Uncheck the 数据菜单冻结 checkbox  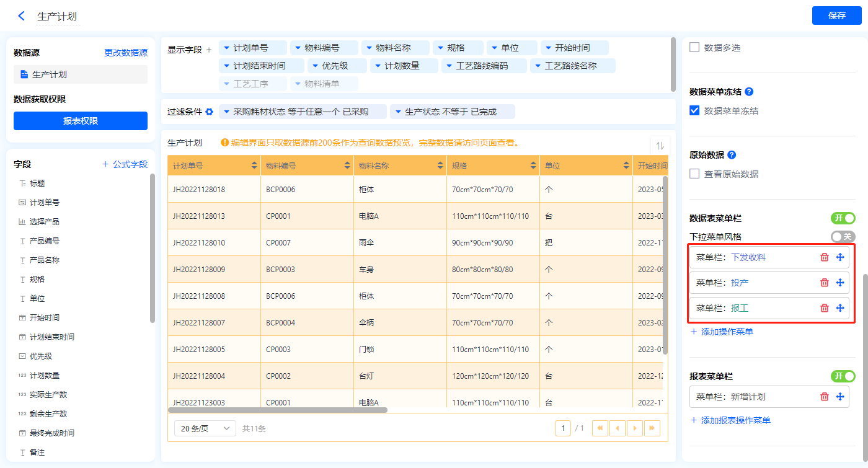pos(694,111)
